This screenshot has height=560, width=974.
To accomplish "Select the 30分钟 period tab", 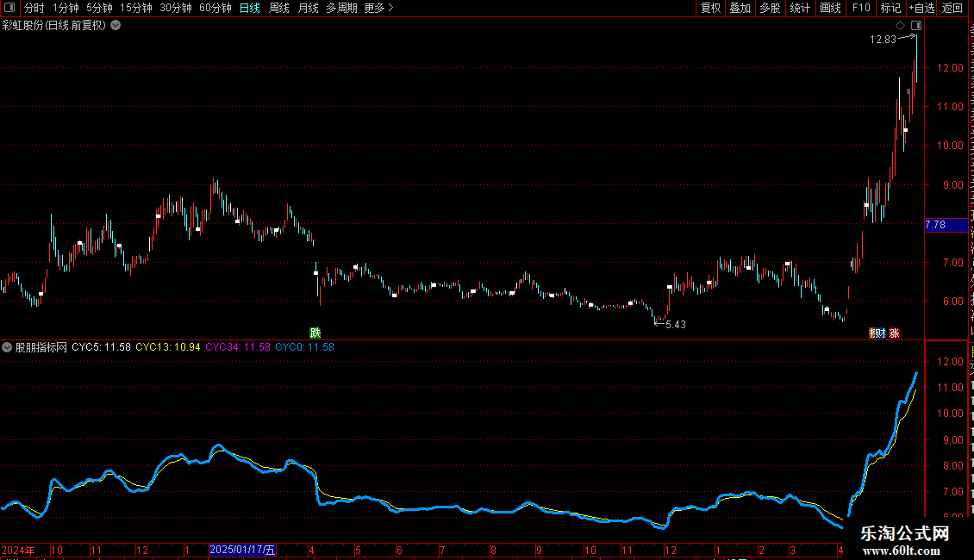I will (x=176, y=8).
